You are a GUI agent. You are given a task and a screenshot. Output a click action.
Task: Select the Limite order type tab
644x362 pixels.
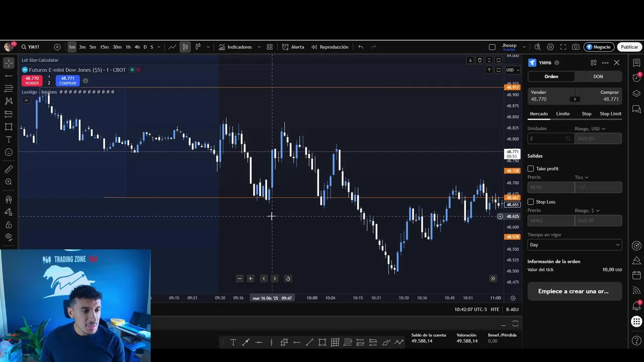[563, 114]
